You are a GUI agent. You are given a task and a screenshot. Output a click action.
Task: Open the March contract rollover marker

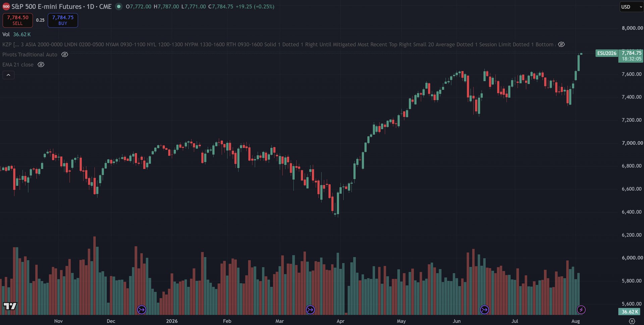tap(310, 310)
